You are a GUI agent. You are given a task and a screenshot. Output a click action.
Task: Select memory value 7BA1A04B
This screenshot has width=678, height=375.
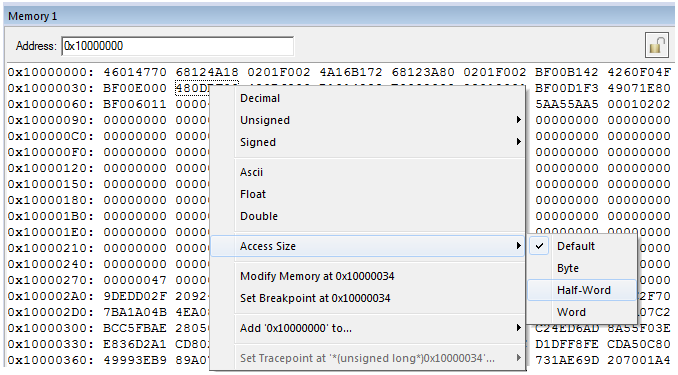[135, 312]
